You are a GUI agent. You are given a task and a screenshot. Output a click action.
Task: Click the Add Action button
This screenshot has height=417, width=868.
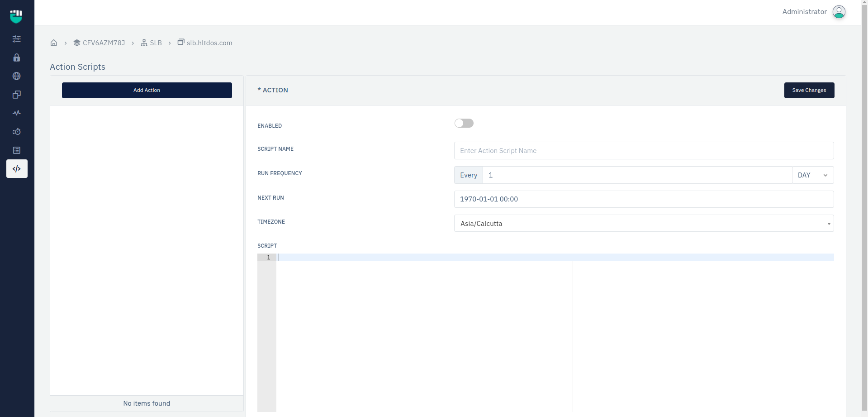pyautogui.click(x=147, y=90)
